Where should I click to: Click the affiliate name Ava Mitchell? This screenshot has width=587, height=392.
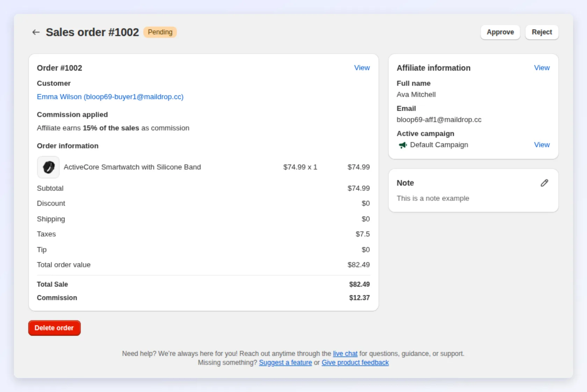[x=416, y=95]
